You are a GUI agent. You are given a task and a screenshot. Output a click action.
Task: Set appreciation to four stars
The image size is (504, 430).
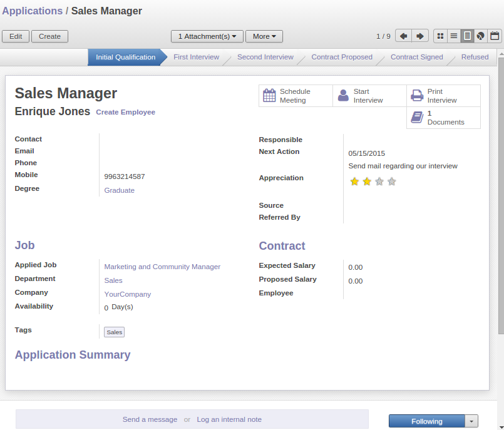tap(392, 182)
